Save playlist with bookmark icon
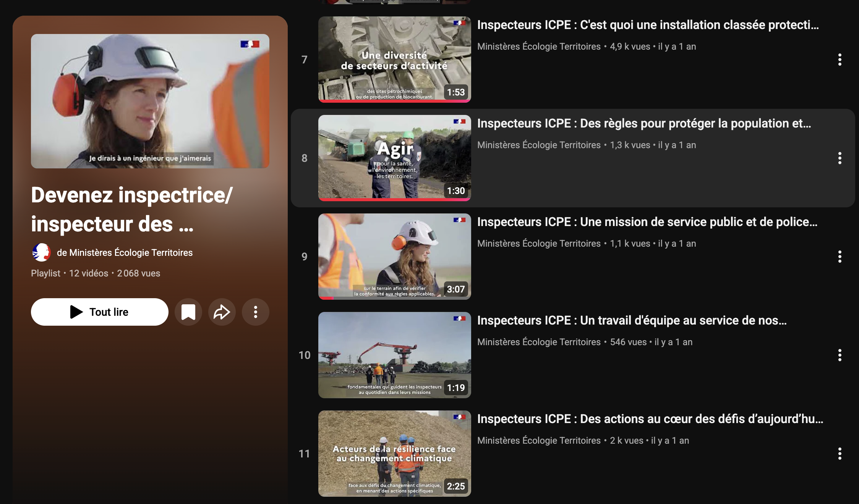Screen dimensions: 859x504 pos(188,312)
